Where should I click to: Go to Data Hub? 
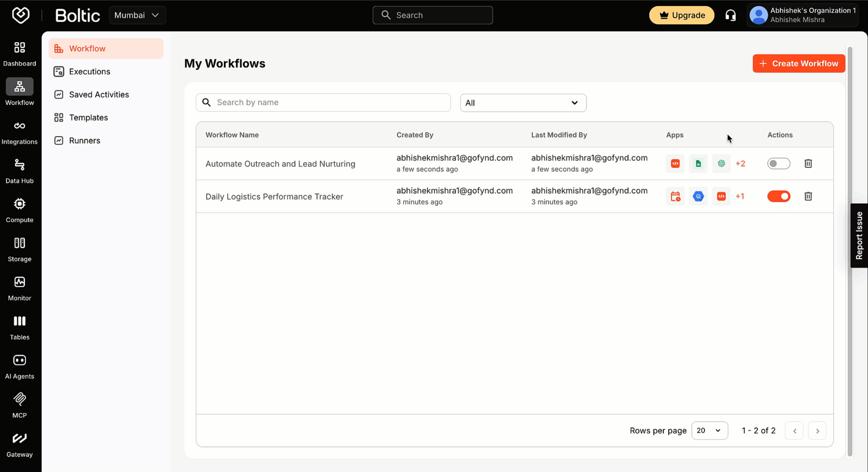[x=19, y=170]
